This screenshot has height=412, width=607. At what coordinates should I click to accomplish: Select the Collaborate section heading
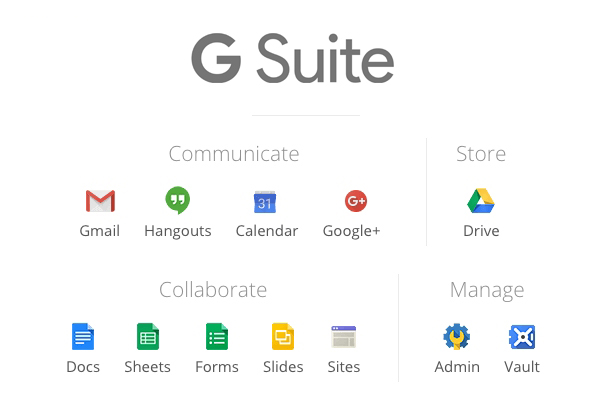pyautogui.click(x=213, y=290)
